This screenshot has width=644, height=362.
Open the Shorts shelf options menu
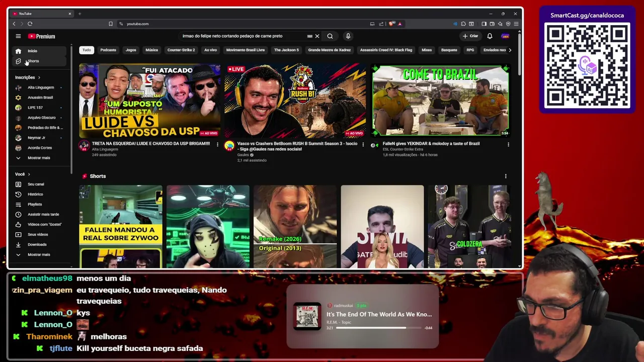pyautogui.click(x=506, y=176)
